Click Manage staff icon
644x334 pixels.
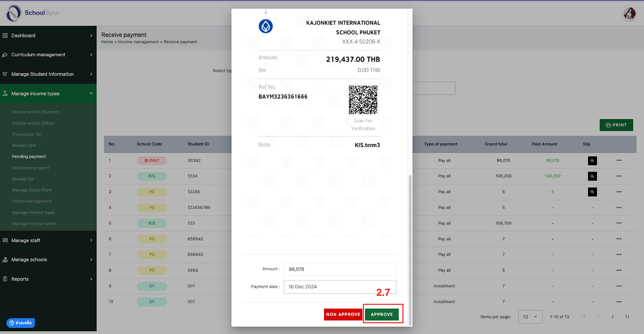point(5,240)
